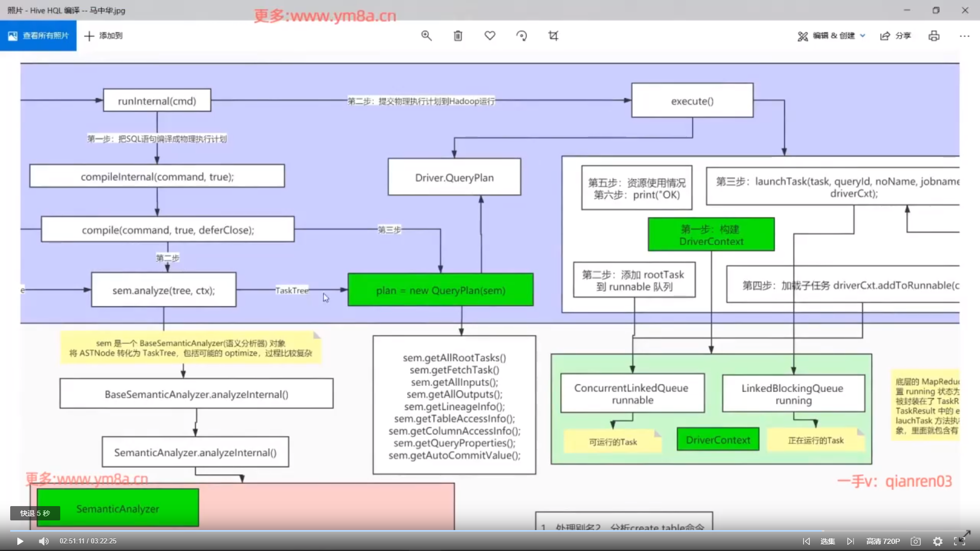980x551 pixels.
Task: Open the three-dots more options menu
Action: (964, 36)
